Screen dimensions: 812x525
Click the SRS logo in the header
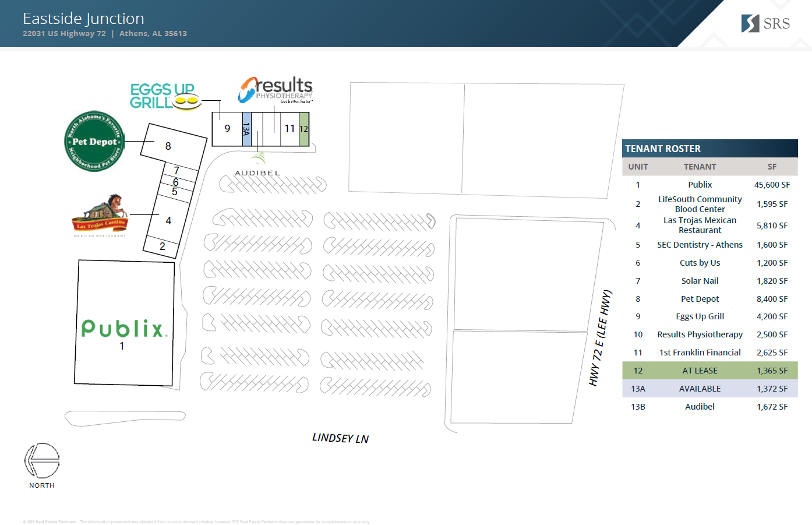765,23
